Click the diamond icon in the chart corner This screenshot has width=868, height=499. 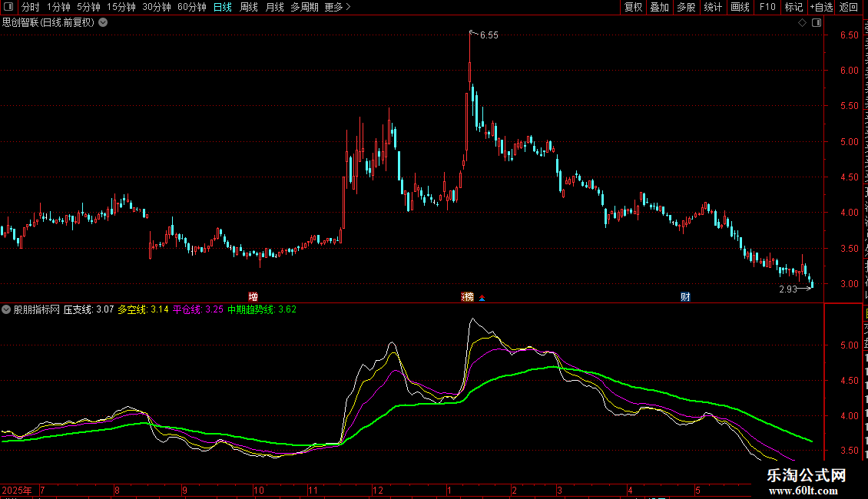(x=802, y=23)
